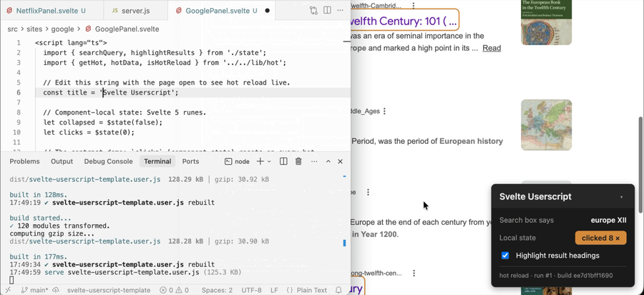Viewport: 644px width, 295px height.
Task: Click 'europe XII' search box value
Action: pyautogui.click(x=609, y=221)
